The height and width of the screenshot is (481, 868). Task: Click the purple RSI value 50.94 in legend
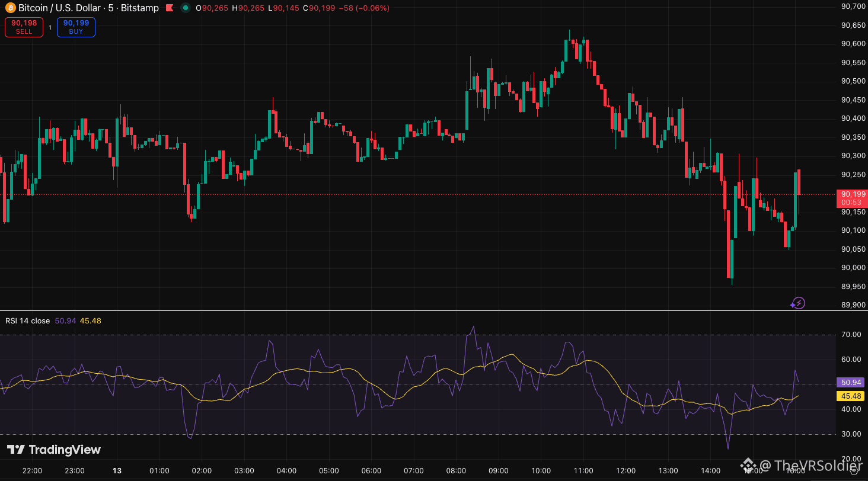click(65, 321)
